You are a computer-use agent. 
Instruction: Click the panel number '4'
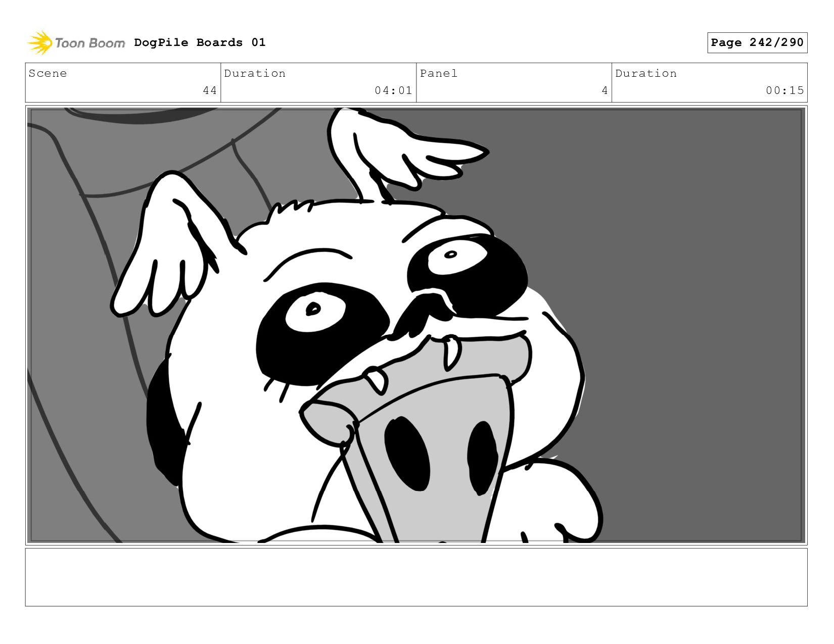(x=605, y=90)
